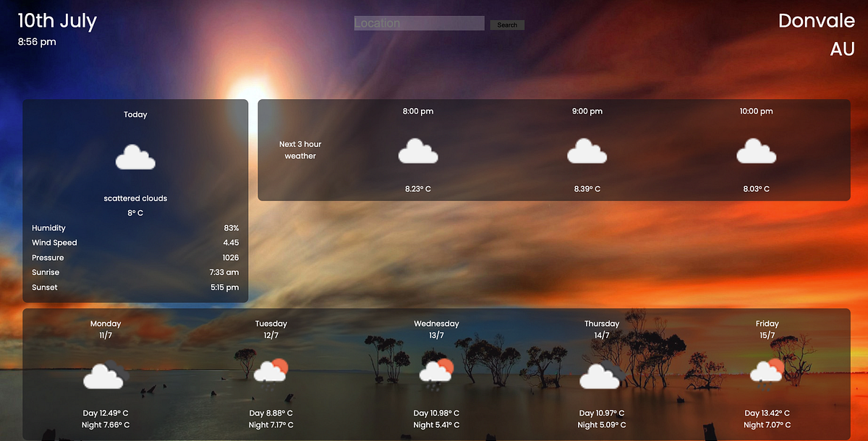Click the Humidity 83% row
This screenshot has width=868, height=441.
135,227
